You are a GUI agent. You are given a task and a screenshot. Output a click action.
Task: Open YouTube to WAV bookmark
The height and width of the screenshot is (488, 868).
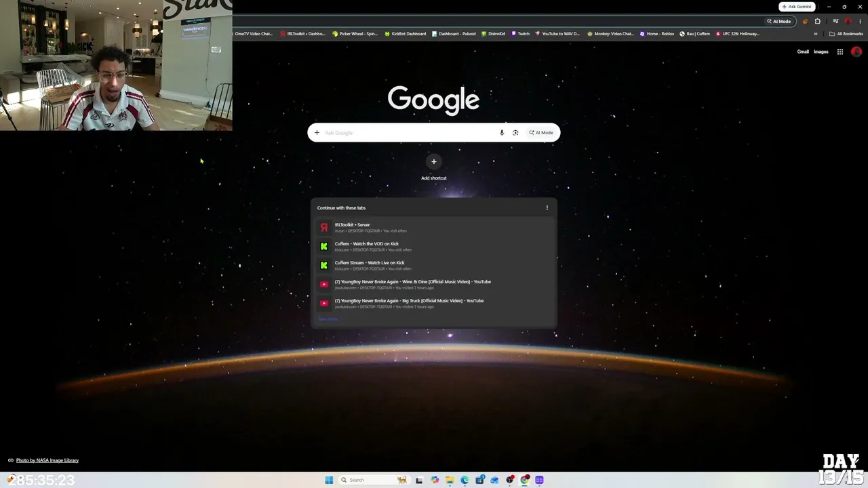click(557, 34)
